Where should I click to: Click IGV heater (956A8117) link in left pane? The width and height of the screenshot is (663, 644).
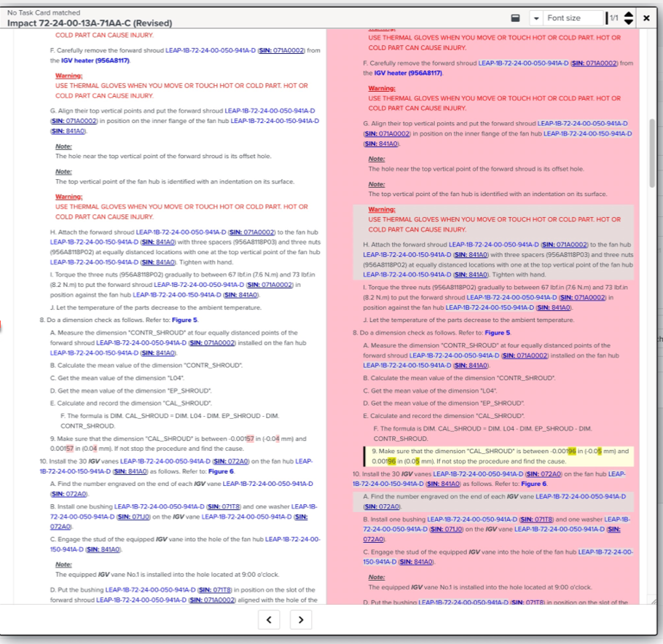pos(101,60)
